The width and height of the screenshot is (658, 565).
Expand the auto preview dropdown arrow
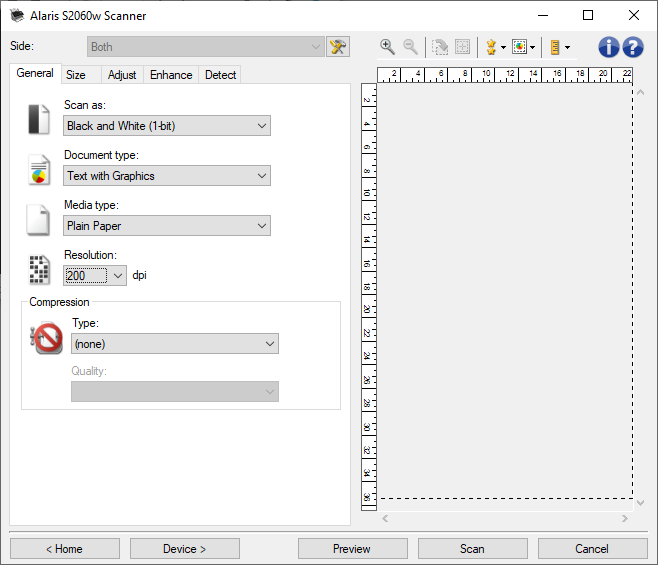click(x=533, y=47)
